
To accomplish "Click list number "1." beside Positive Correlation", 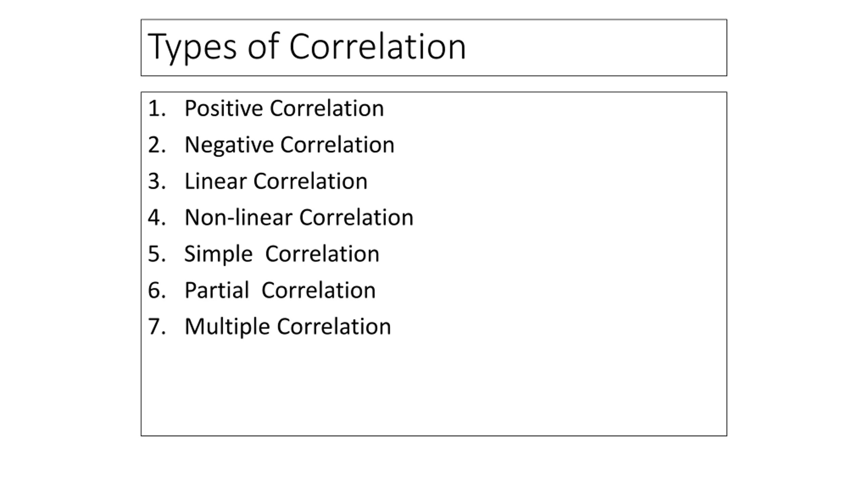I will (157, 109).
